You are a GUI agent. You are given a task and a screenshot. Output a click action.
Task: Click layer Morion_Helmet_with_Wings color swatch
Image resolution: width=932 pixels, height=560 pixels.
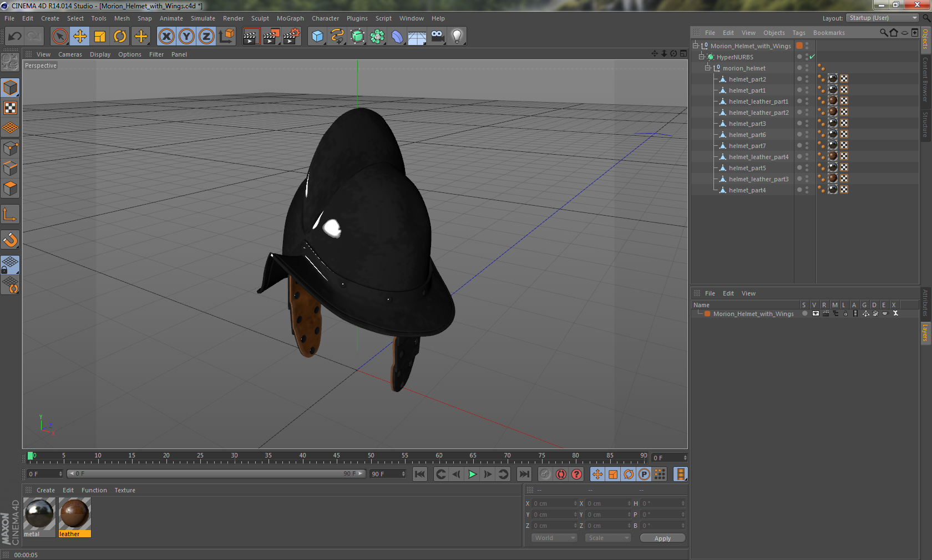pyautogui.click(x=707, y=314)
